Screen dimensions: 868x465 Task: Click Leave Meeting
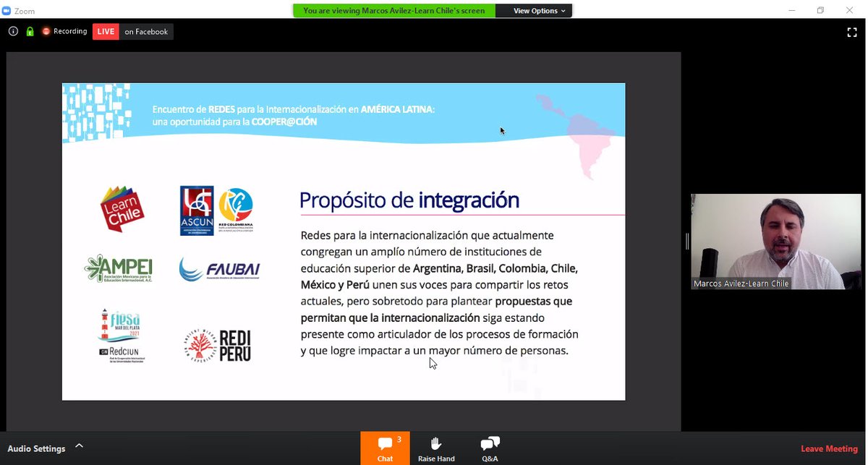(829, 448)
